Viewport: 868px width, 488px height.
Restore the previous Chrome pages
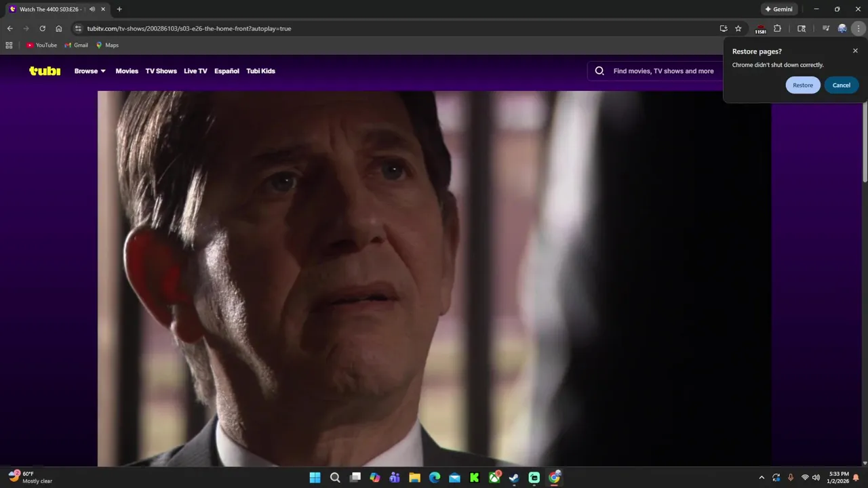[x=803, y=85]
